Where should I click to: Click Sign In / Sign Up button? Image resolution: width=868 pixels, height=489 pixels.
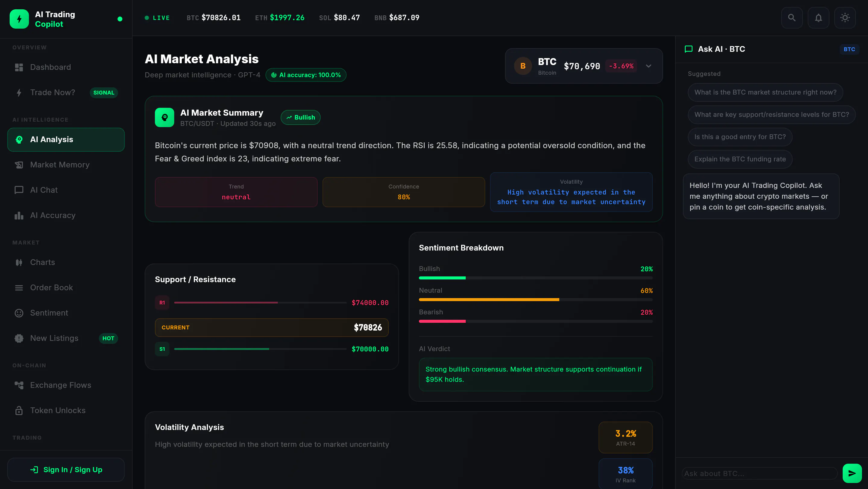66,469
